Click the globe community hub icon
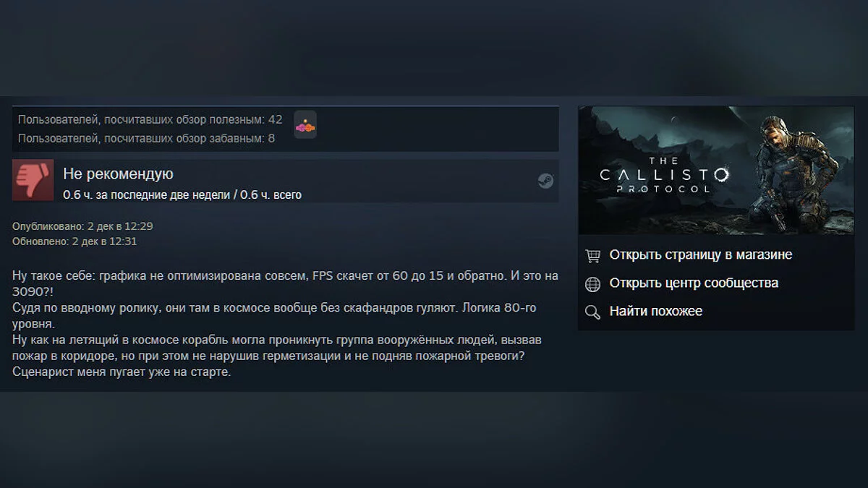 pyautogui.click(x=592, y=283)
